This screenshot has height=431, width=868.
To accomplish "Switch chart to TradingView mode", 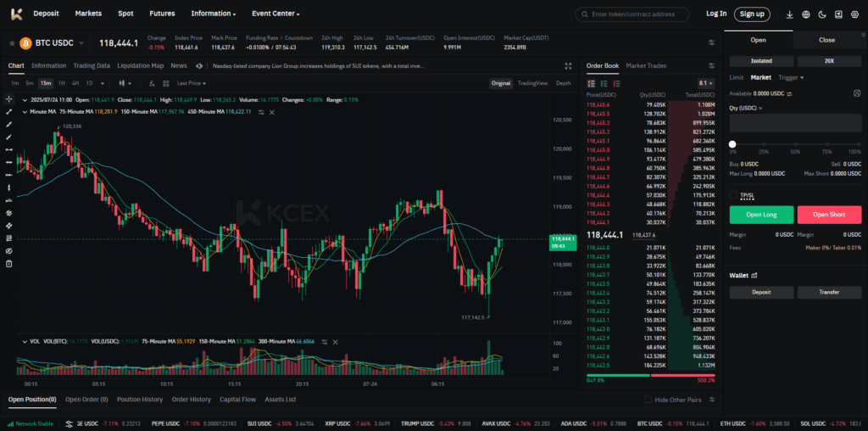I will click(532, 83).
